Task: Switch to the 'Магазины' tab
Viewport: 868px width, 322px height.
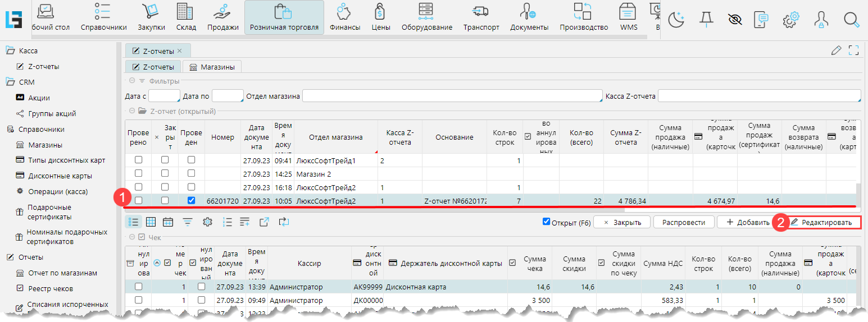Action: pos(212,67)
